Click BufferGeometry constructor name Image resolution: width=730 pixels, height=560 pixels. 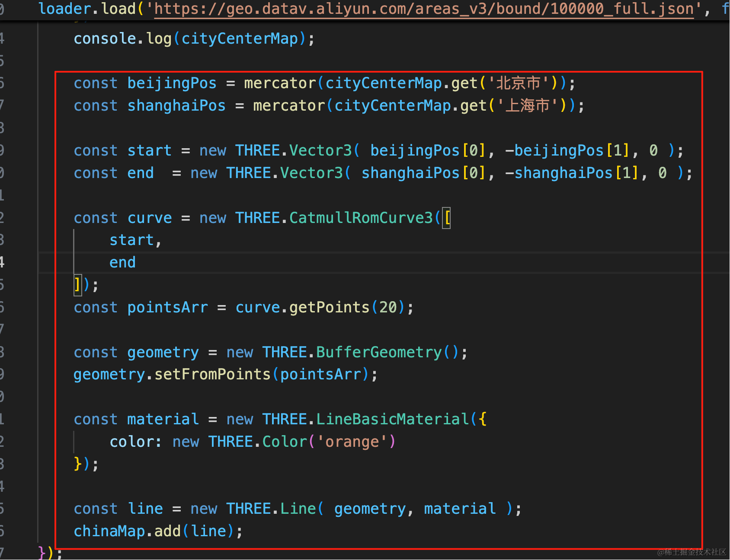pyautogui.click(x=379, y=352)
